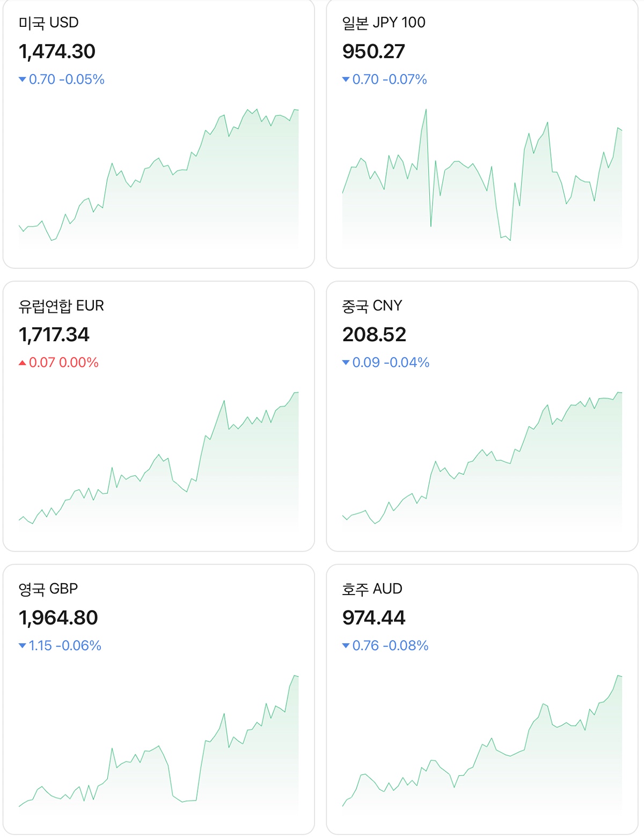Open the 미국 USD card title
644x837 pixels.
pyautogui.click(x=49, y=23)
